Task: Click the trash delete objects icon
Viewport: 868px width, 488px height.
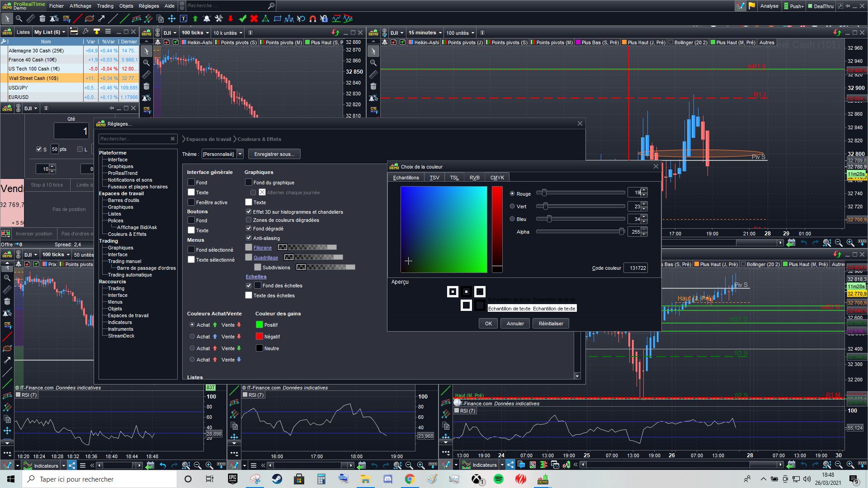Action: tap(42, 19)
